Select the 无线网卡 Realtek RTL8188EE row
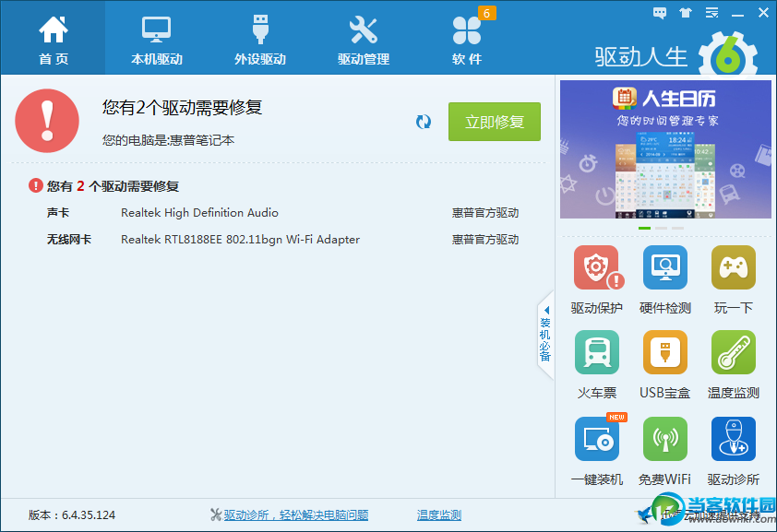 pos(282,240)
